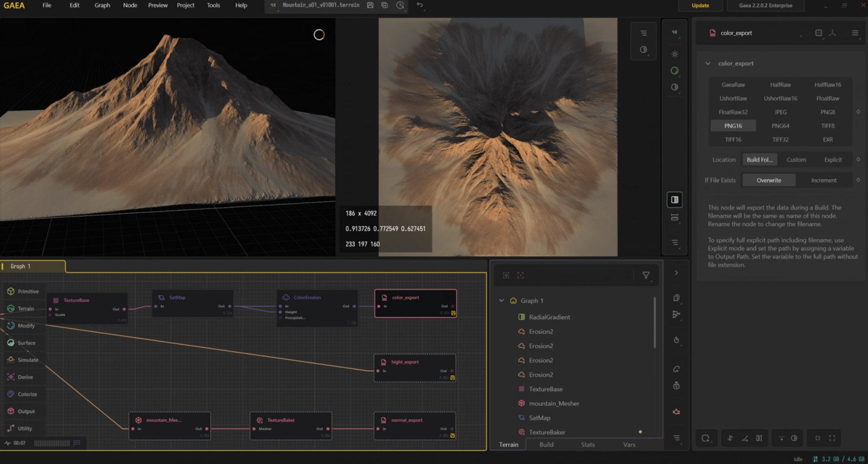The height and width of the screenshot is (464, 868).
Task: Select the Output node category
Action: (23, 411)
